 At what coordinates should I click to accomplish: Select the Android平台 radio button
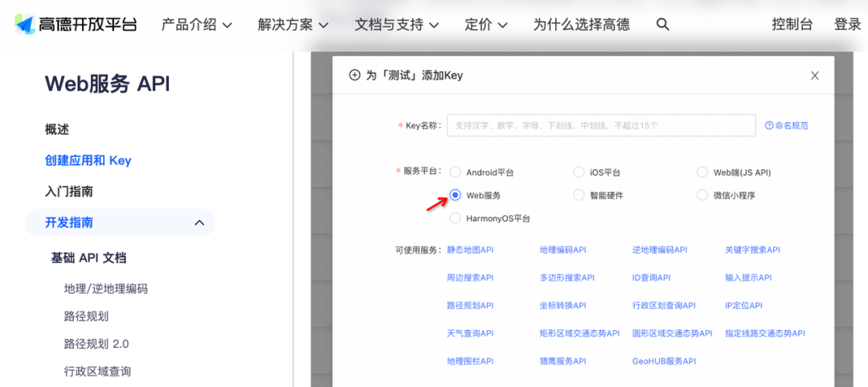(x=455, y=172)
